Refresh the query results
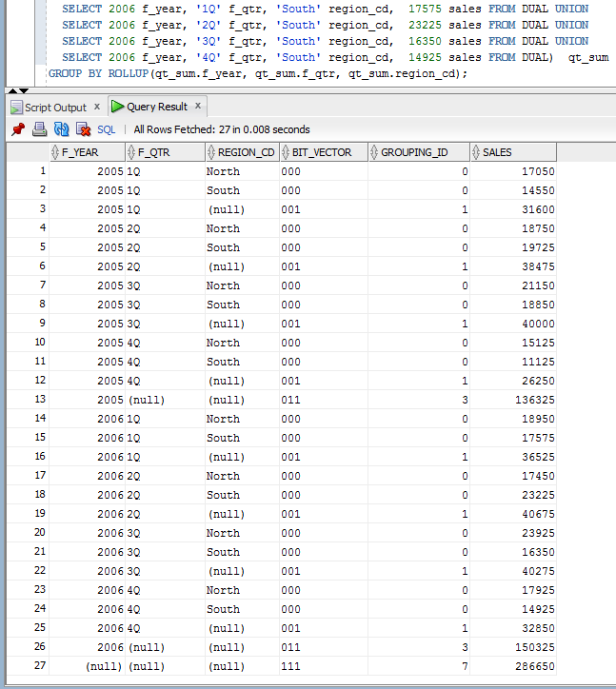Viewport: 616px width, 689px height. pyautogui.click(x=61, y=129)
